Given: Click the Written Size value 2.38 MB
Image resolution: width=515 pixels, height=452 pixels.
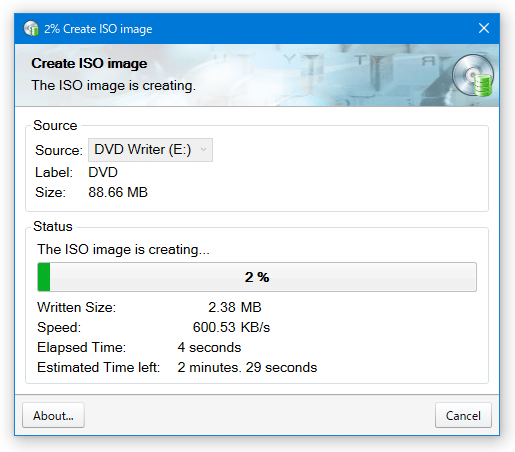Looking at the screenshot, I should click(x=235, y=307).
